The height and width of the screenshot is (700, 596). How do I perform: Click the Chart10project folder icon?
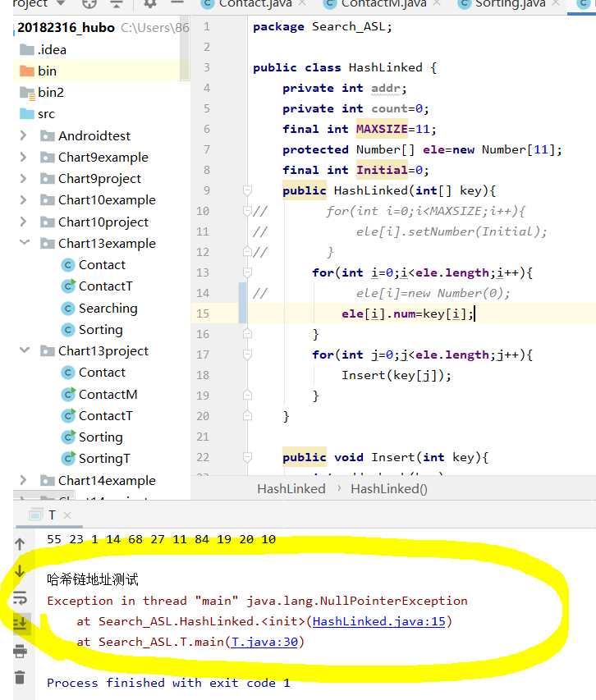tap(48, 222)
